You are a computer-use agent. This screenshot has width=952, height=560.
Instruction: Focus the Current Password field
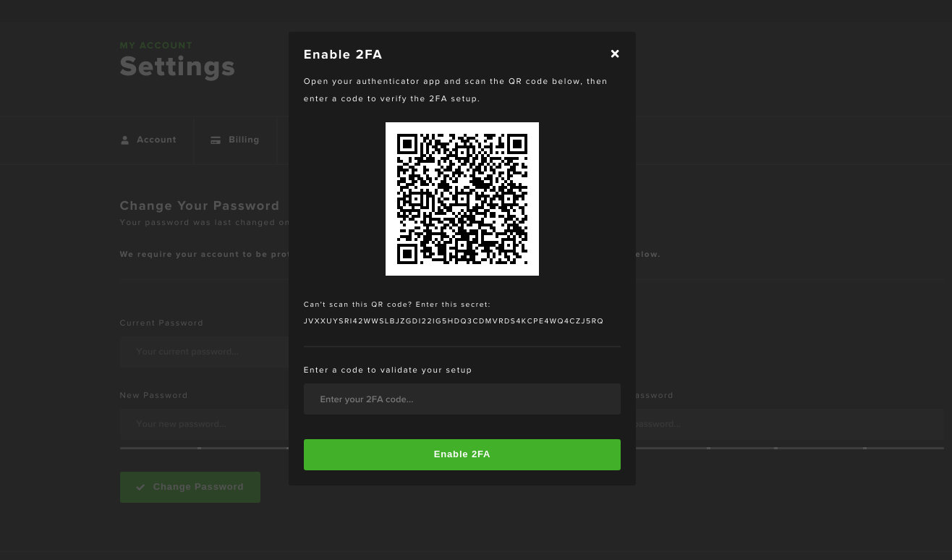204,352
